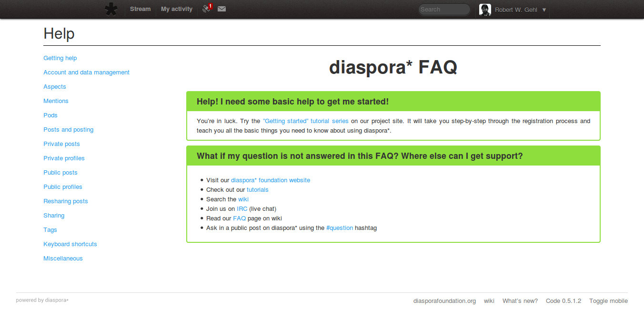Viewport: 644px width, 312px height.
Task: Join the IRC live chat link
Action: (242, 209)
